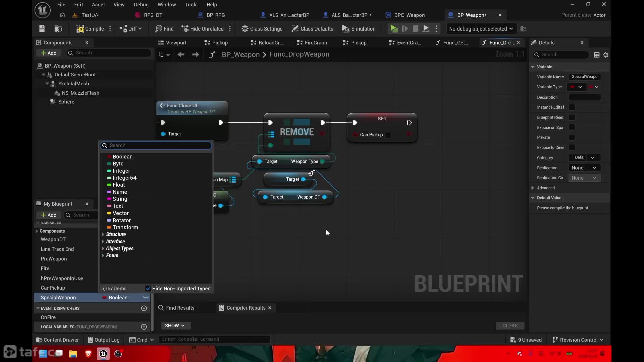
Task: Select the Sphere component
Action: tap(66, 102)
